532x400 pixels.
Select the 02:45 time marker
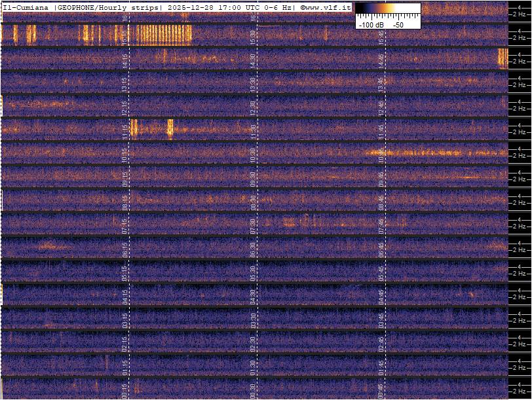(381, 344)
